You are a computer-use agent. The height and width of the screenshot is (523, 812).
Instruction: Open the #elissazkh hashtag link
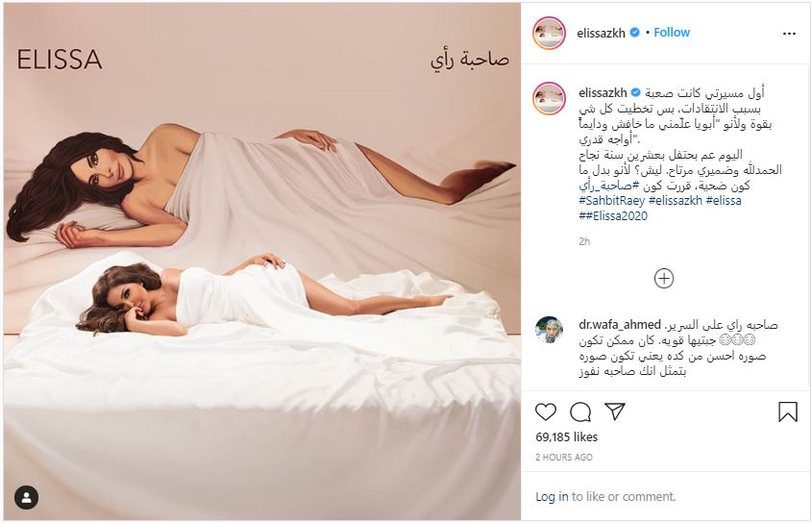coord(676,201)
